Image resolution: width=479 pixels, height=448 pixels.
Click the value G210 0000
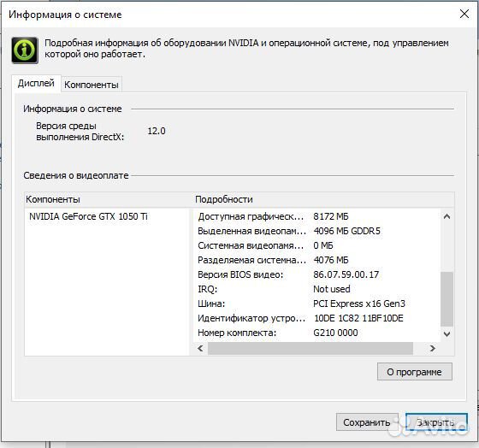335,333
